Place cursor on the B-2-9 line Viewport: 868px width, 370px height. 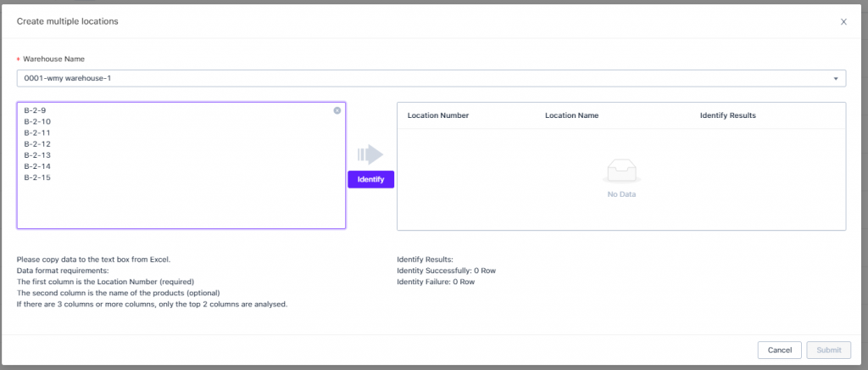35,110
